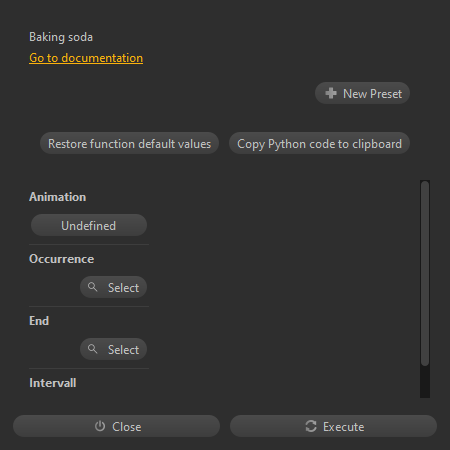
Task: Open the Undefined animation selector
Action: click(89, 225)
